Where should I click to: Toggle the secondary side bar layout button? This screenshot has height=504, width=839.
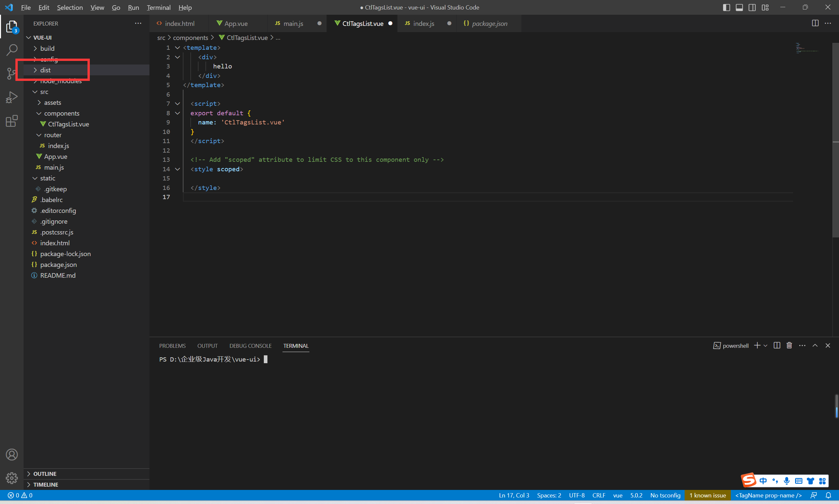tap(752, 8)
